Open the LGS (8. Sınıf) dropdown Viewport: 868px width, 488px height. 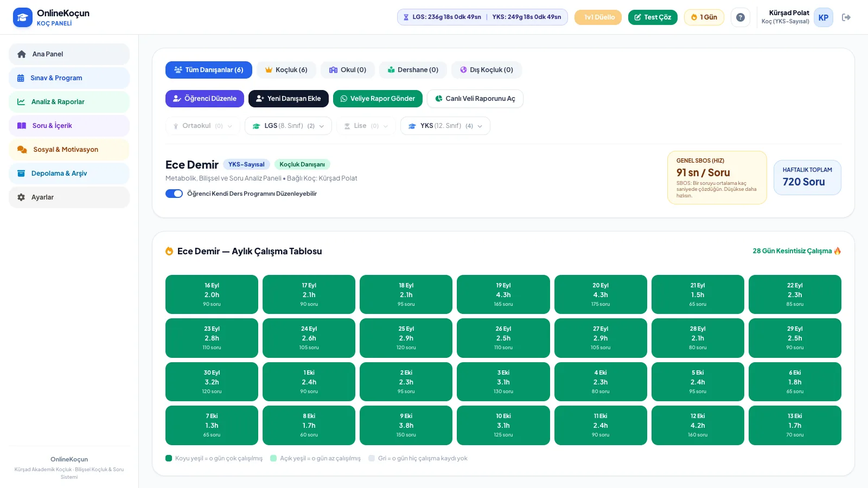point(288,126)
